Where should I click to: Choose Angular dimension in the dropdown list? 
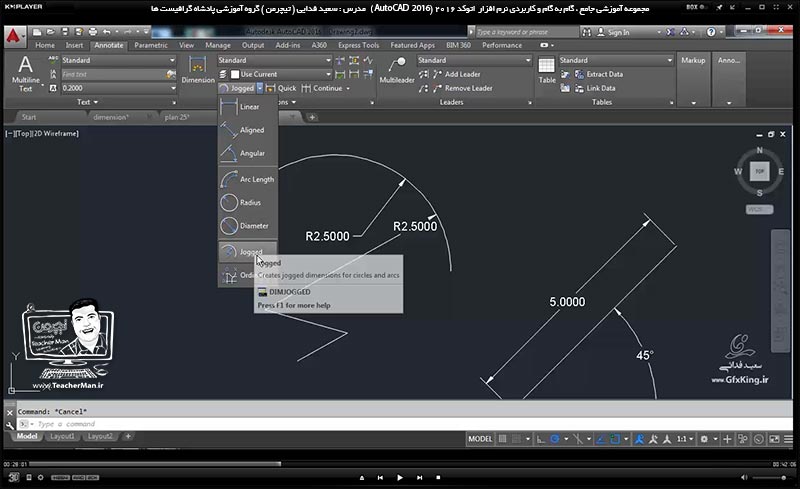[248, 153]
